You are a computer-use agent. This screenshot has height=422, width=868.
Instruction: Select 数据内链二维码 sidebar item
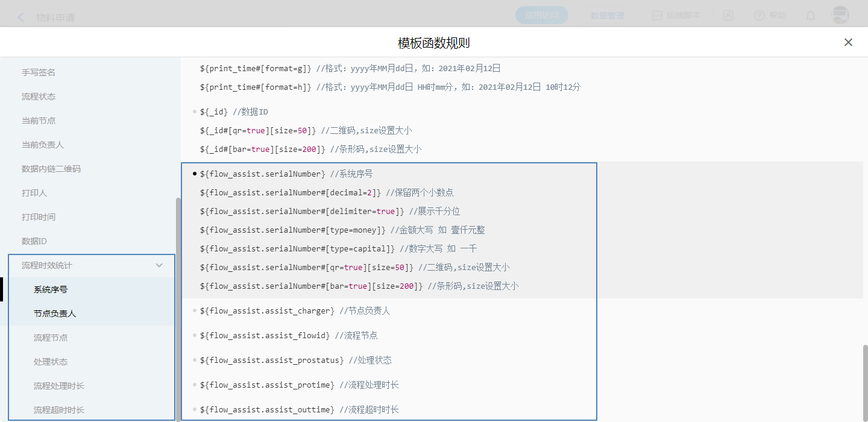pos(51,169)
